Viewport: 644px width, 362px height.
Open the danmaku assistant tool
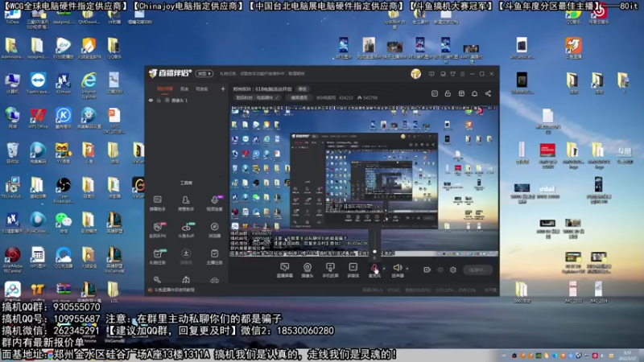(x=157, y=204)
